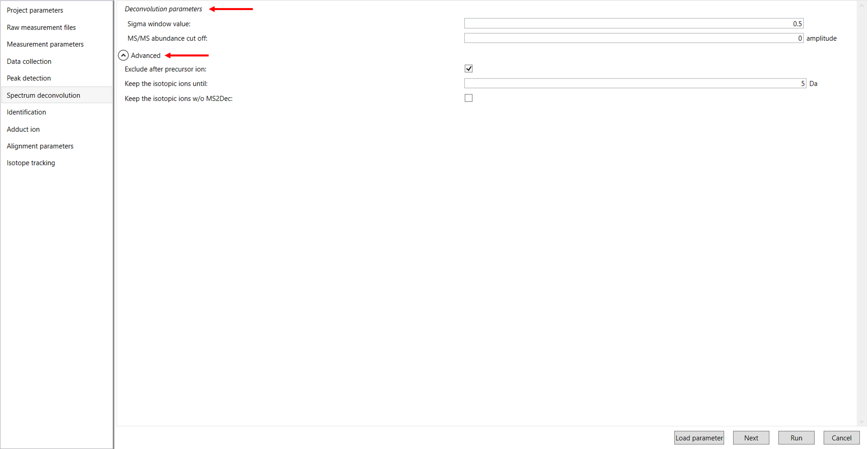The width and height of the screenshot is (868, 449).
Task: Collapse the Advanced section
Action: pyautogui.click(x=123, y=55)
